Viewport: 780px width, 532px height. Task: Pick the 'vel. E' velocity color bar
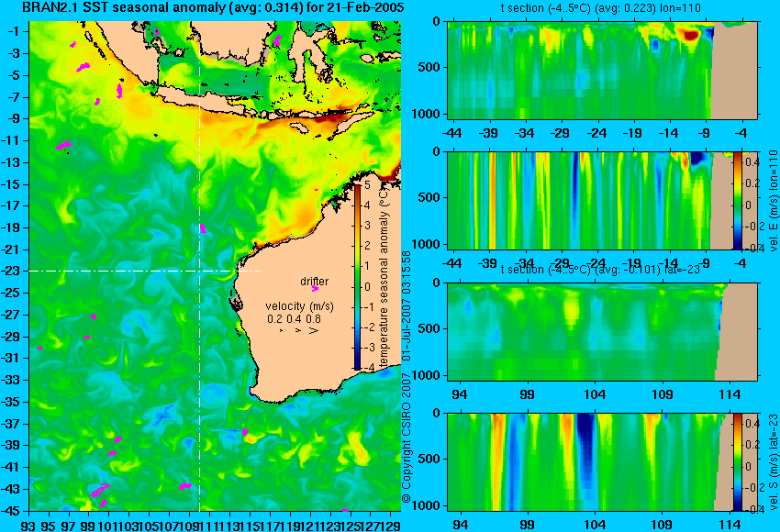click(x=738, y=200)
